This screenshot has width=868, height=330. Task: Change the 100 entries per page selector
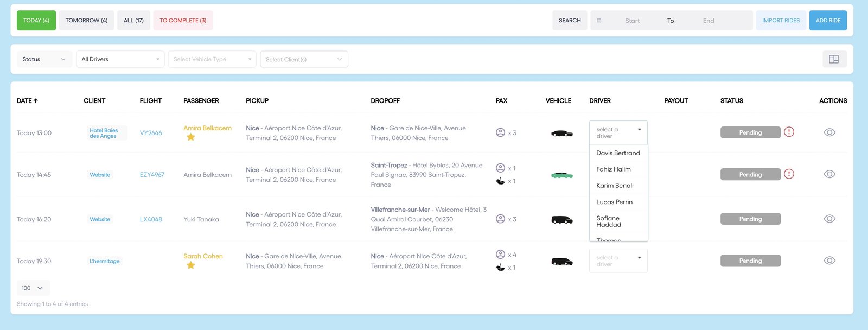click(x=33, y=288)
